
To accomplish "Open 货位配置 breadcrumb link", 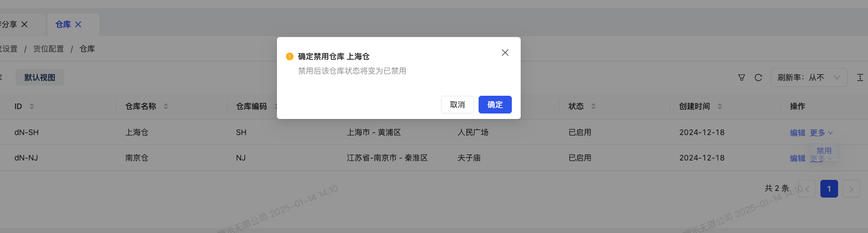I will tap(49, 49).
